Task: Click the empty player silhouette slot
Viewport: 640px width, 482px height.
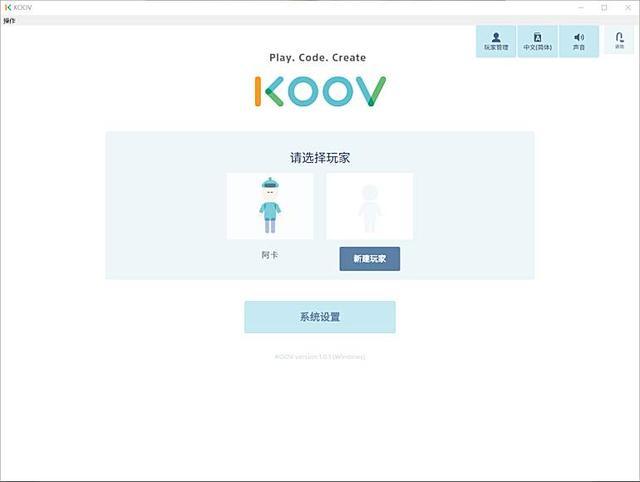Action: tap(369, 206)
